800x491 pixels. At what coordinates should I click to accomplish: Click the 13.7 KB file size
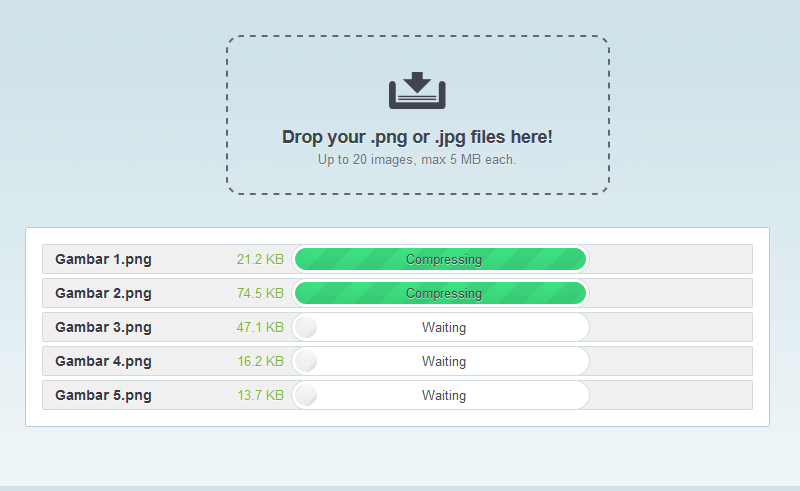click(260, 396)
